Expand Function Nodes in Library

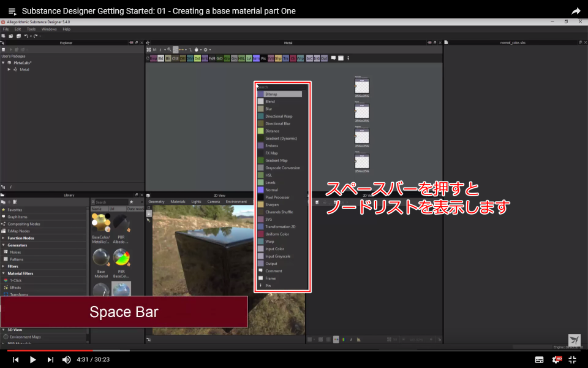click(4, 238)
